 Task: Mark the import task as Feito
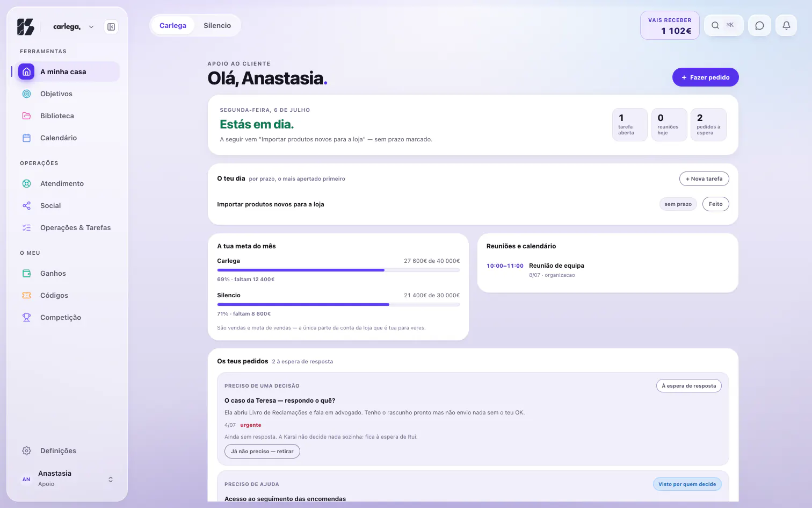[715, 204]
